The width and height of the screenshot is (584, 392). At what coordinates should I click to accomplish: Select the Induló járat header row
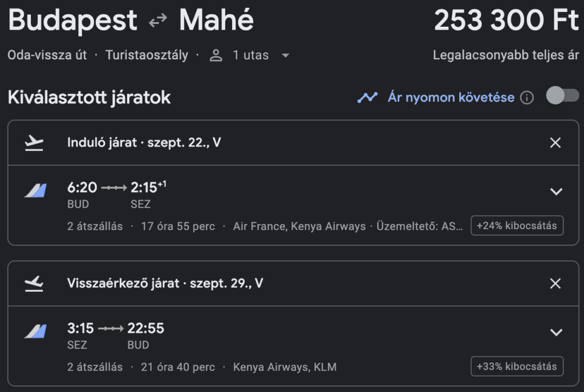pyautogui.click(x=293, y=143)
